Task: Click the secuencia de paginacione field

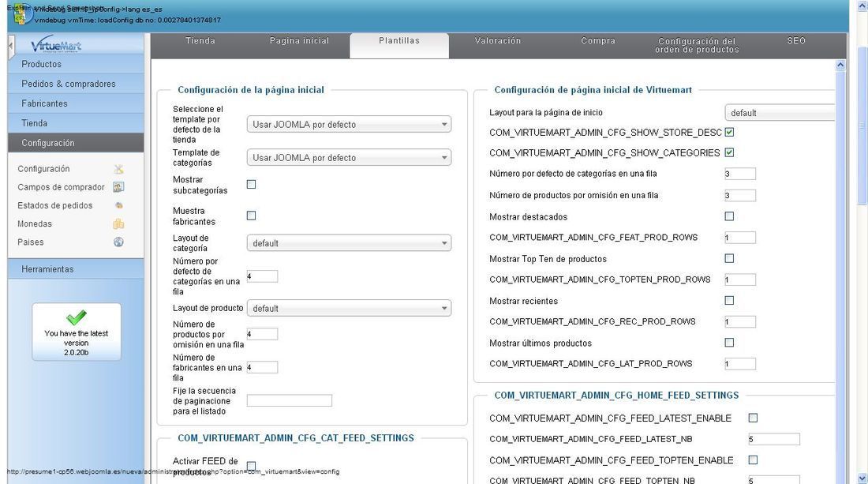Action: tap(290, 400)
